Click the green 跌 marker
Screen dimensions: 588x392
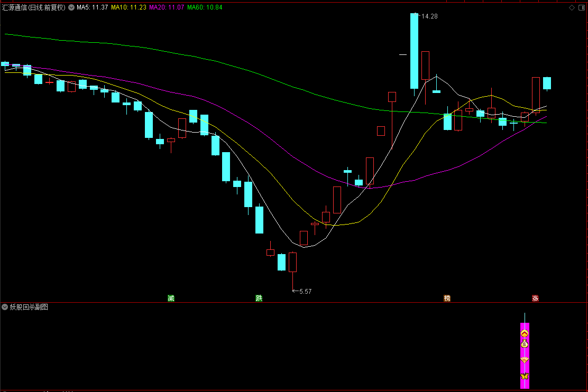pyautogui.click(x=259, y=298)
